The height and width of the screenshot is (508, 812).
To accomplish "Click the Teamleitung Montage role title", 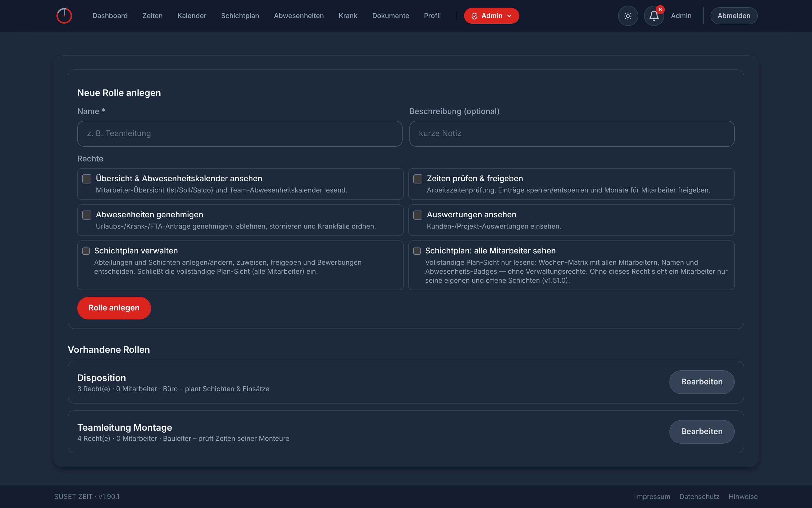I will pyautogui.click(x=125, y=428).
